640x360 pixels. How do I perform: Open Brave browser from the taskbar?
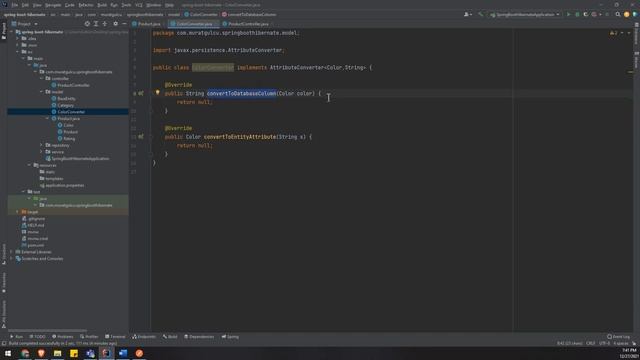click(41, 353)
